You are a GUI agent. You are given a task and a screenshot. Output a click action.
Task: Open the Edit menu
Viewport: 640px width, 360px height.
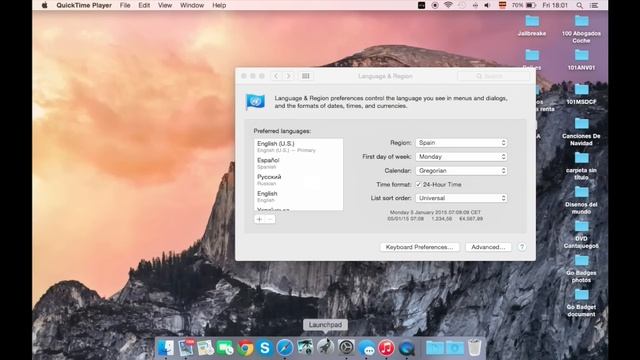click(144, 5)
